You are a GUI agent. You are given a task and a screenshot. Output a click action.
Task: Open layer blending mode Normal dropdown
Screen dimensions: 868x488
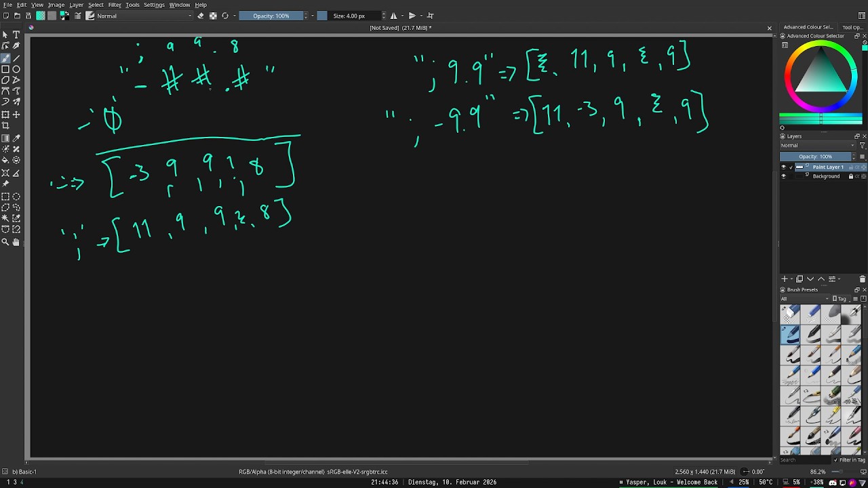[x=818, y=146]
